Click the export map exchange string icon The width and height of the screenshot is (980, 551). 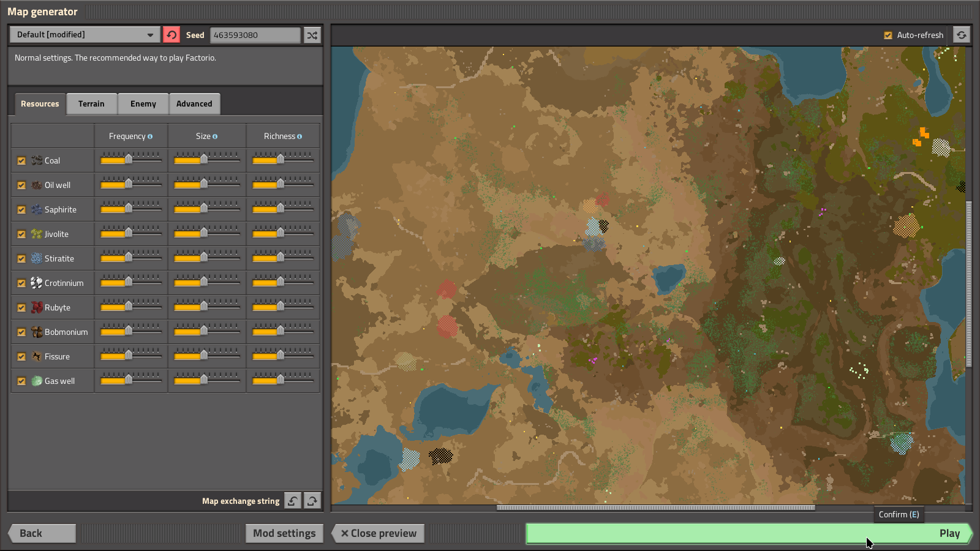pyautogui.click(x=312, y=500)
